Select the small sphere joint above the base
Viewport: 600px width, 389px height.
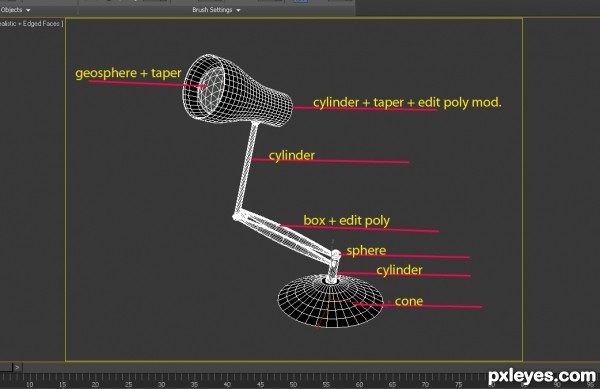(x=336, y=254)
